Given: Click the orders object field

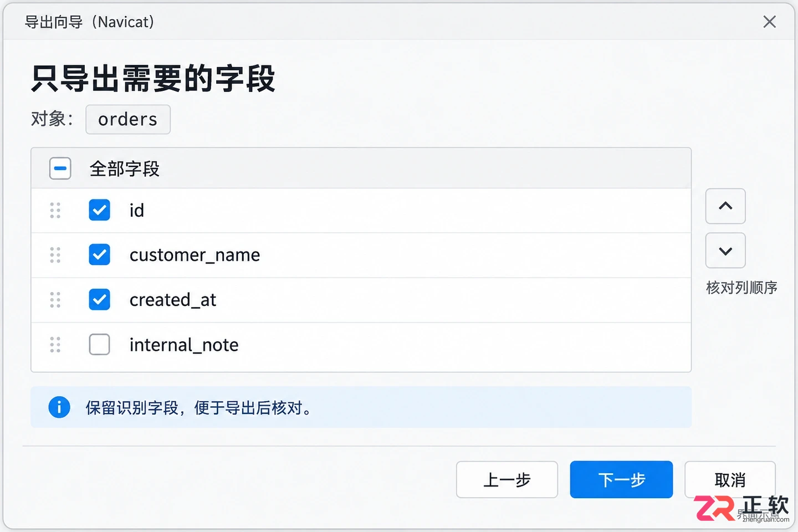Looking at the screenshot, I should (x=128, y=119).
